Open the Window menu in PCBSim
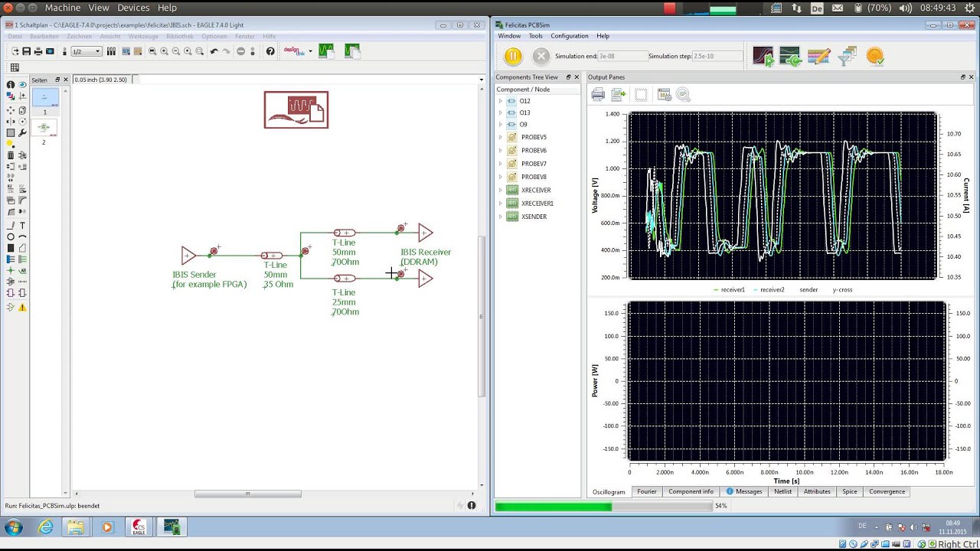The image size is (980, 551). 509,36
